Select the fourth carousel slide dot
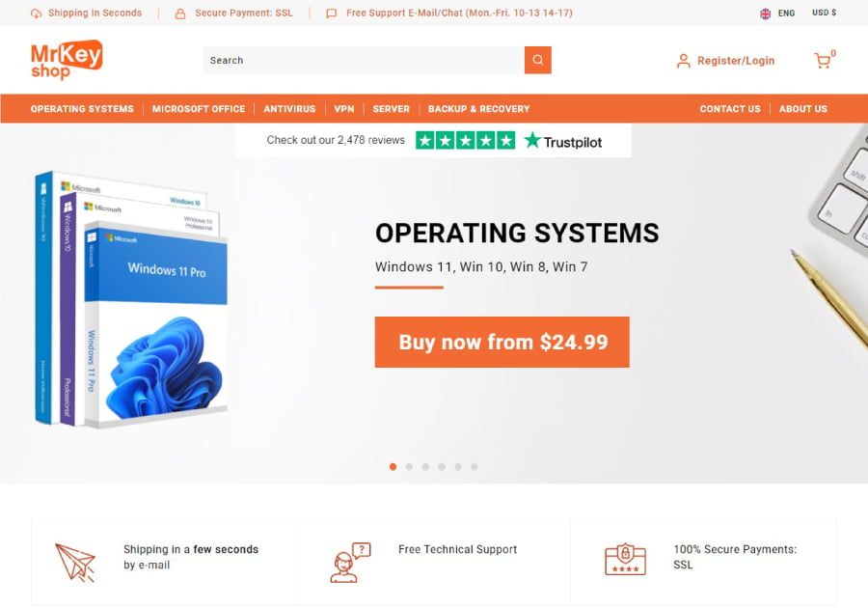868x608 pixels. click(x=442, y=467)
